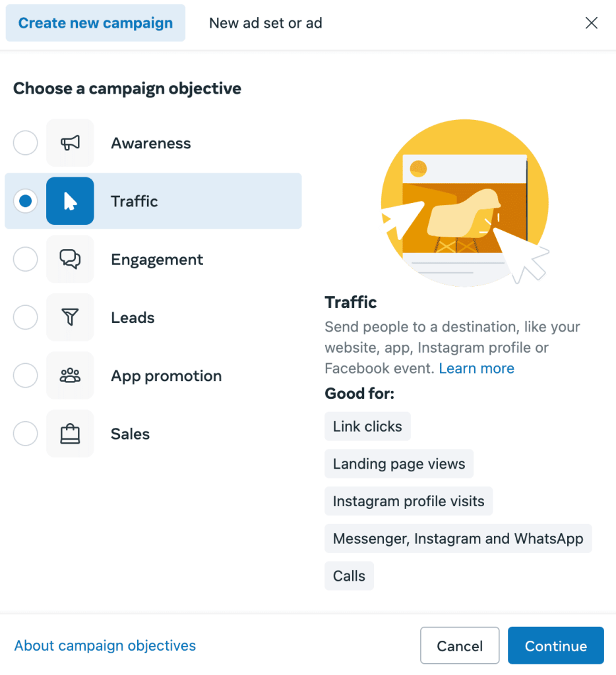Viewport: 616px width, 675px height.
Task: Select the Awareness radio button
Action: coord(25,143)
